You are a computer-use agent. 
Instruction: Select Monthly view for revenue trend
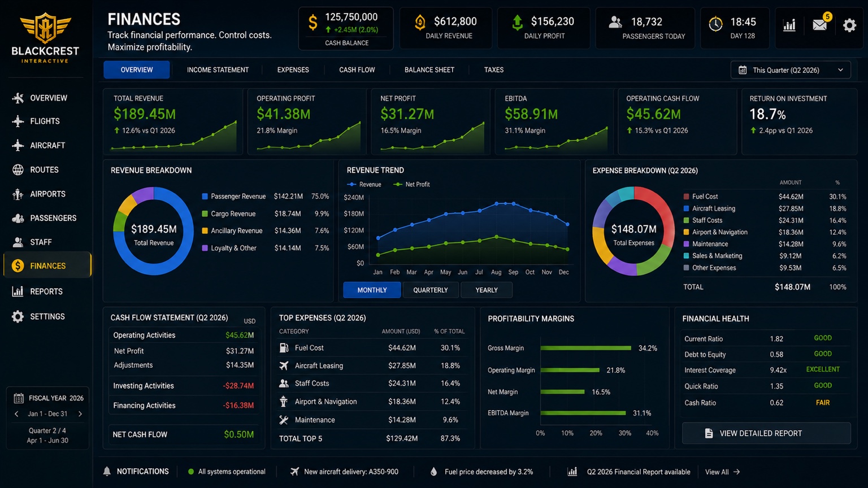click(x=372, y=290)
